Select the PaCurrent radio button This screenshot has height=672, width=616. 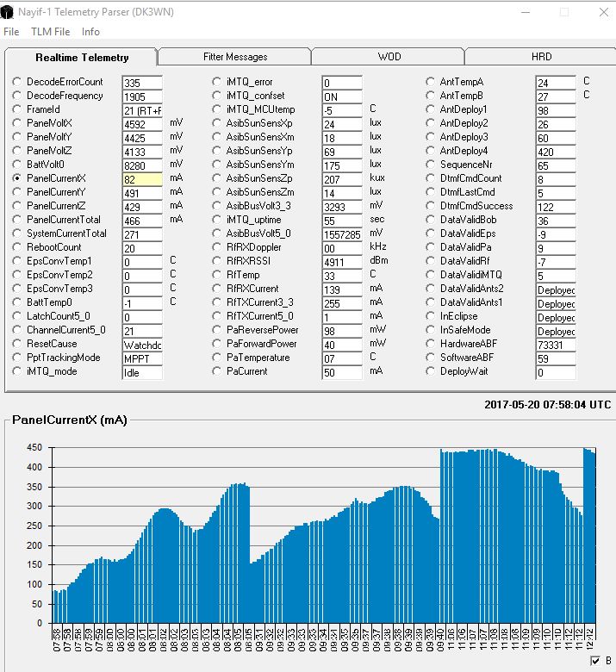[217, 371]
